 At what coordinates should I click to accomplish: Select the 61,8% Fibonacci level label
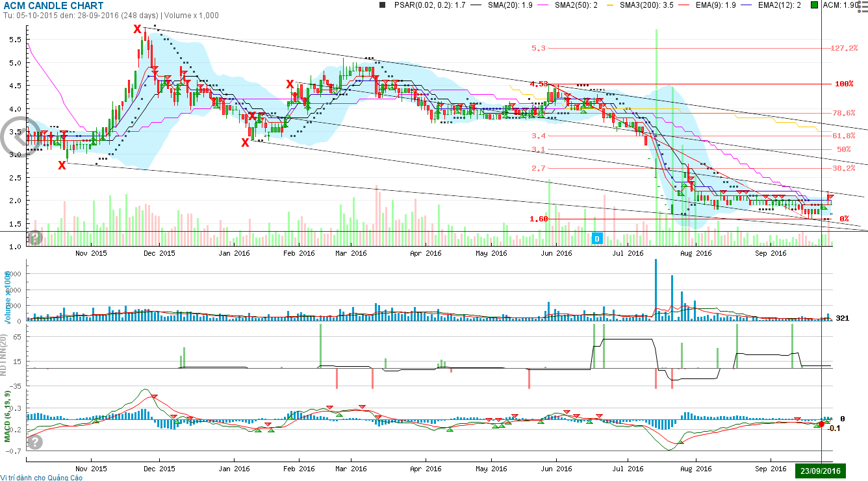coord(844,136)
